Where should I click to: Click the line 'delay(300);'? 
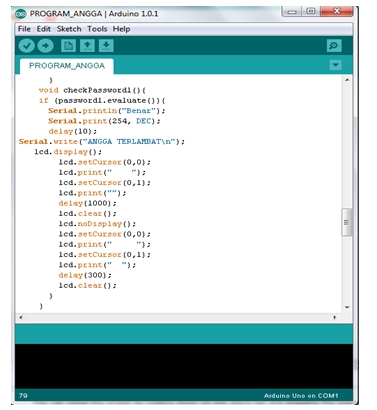(x=85, y=275)
